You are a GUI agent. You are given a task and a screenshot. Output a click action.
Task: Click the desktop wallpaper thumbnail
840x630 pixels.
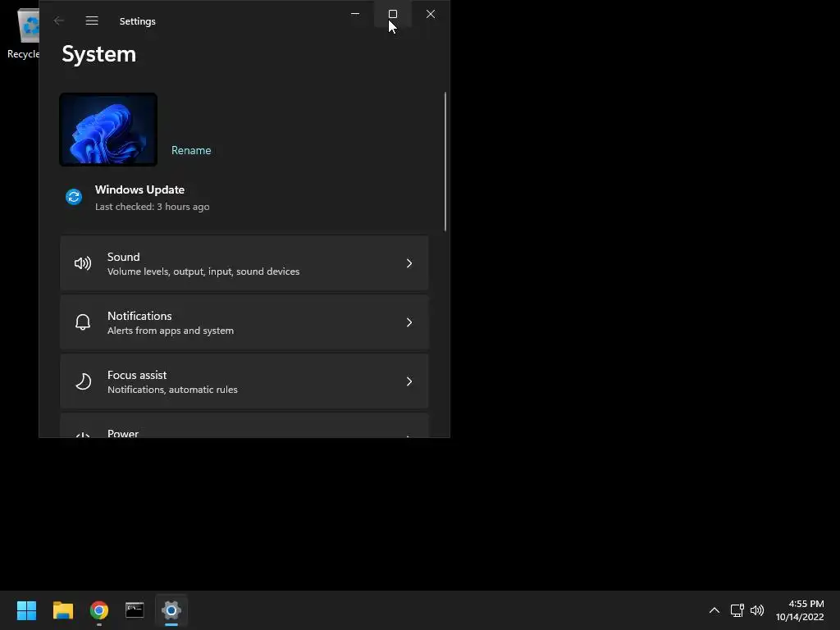click(x=108, y=130)
